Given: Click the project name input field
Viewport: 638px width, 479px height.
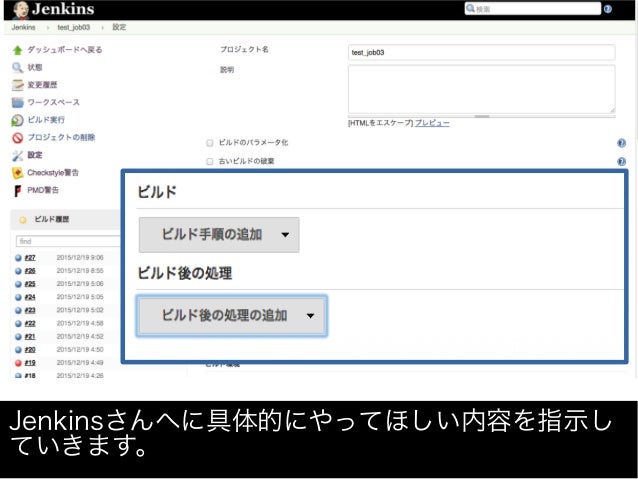Looking at the screenshot, I should click(481, 52).
